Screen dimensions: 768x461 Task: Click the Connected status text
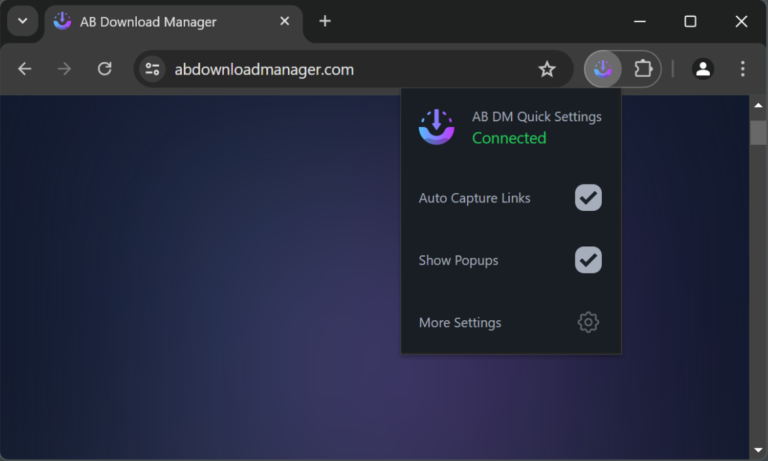pos(509,138)
